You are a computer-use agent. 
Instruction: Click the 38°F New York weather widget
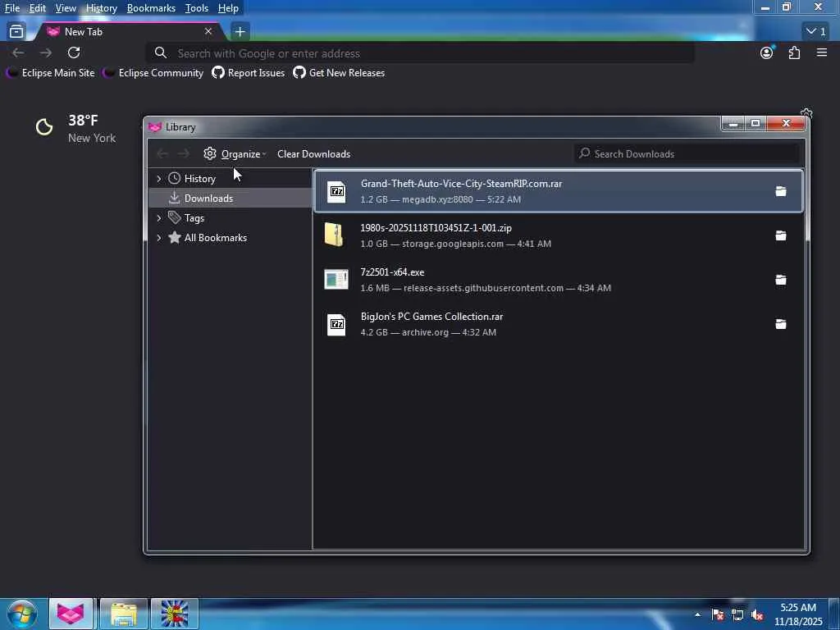75,129
